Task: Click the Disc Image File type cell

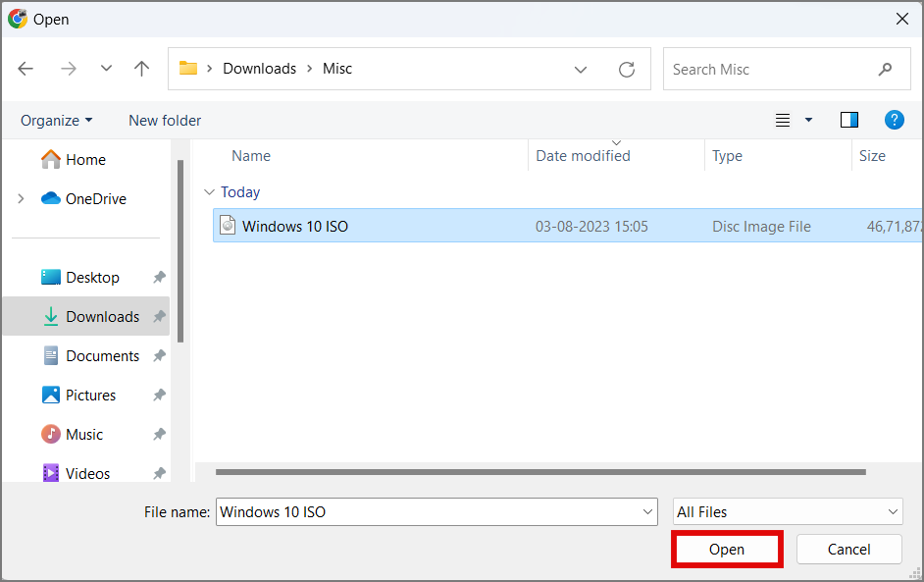Action: [x=761, y=227]
